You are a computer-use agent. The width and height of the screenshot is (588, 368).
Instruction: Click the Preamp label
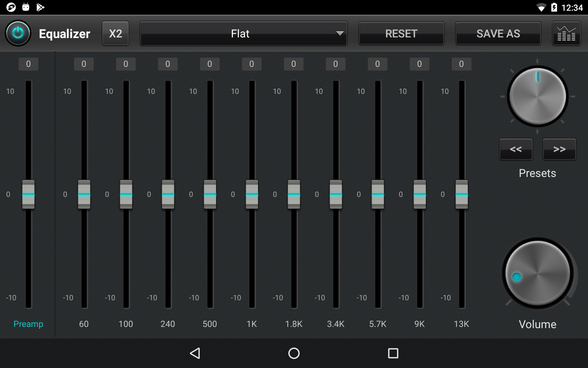pyautogui.click(x=28, y=324)
